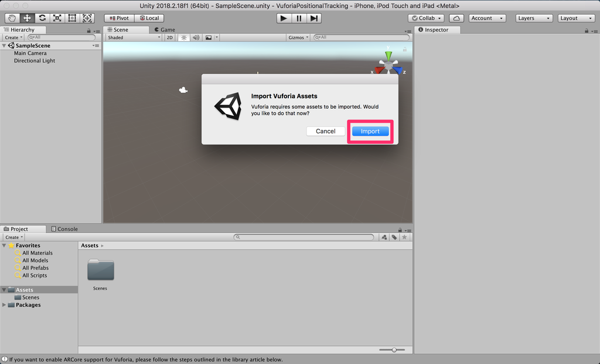Toggle scene audio speaker icon
The height and width of the screenshot is (364, 600).
click(x=196, y=37)
